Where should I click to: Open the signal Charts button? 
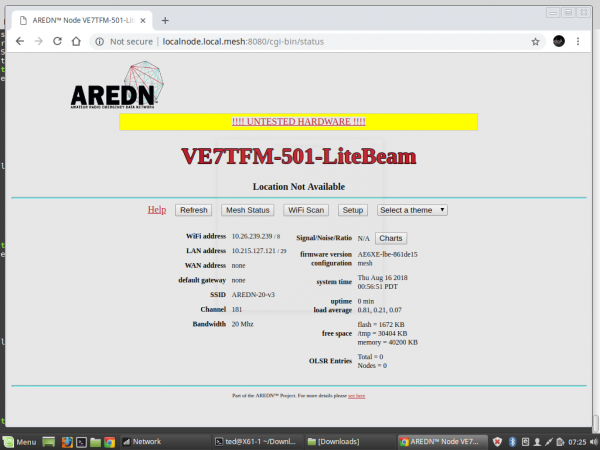coord(391,238)
